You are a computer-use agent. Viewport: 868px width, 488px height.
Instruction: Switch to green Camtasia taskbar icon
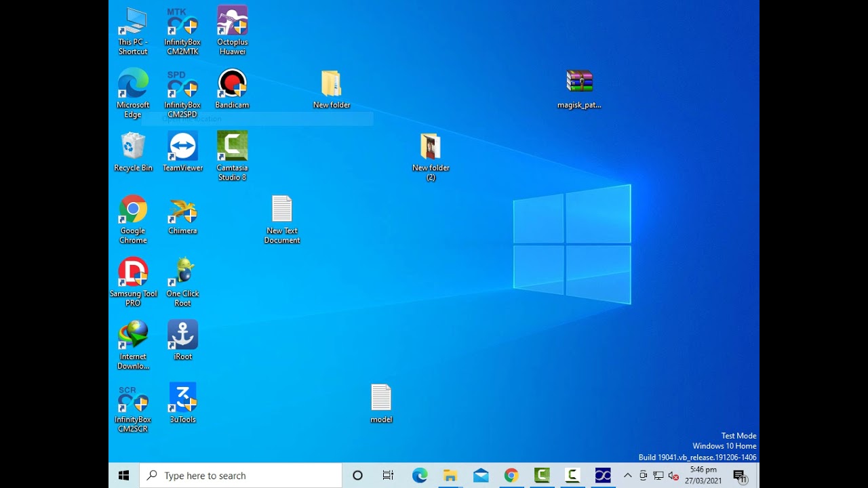coord(542,476)
